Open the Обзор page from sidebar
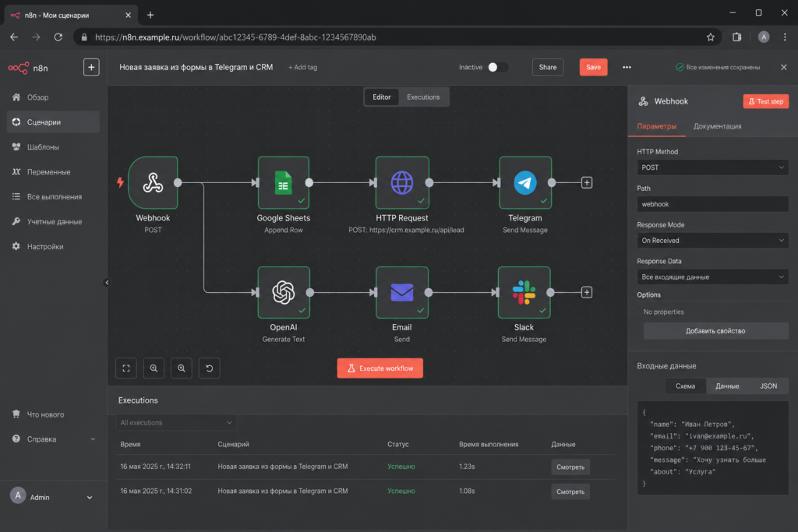 [53, 97]
